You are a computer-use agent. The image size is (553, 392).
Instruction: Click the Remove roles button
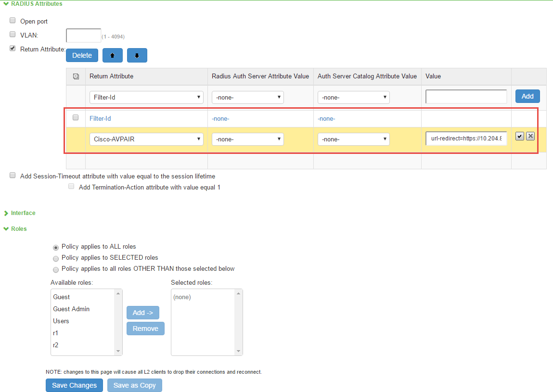click(145, 329)
